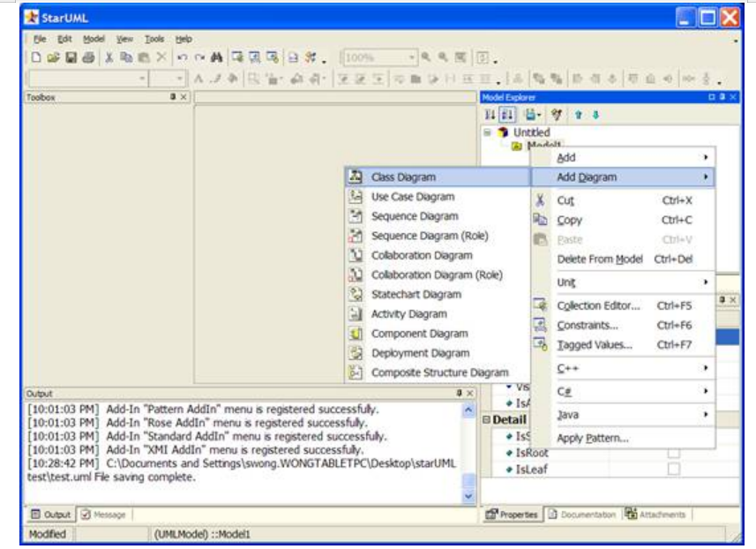Click the Use Case Diagram icon
This screenshot has height=549, width=756.
(356, 196)
